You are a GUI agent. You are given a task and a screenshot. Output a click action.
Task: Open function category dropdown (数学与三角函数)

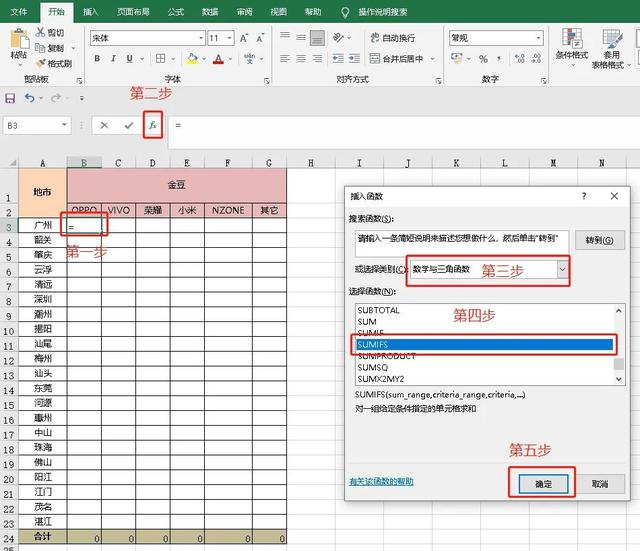[562, 269]
